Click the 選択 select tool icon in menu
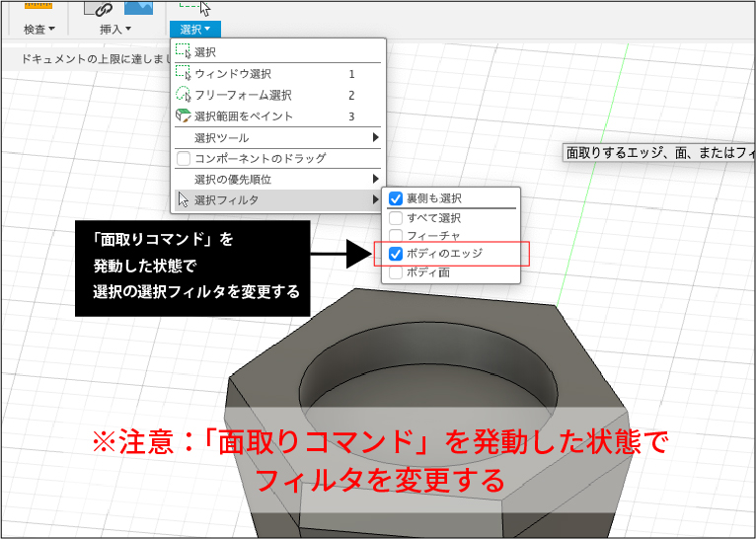Viewport: 756px width, 539px height. tap(182, 51)
